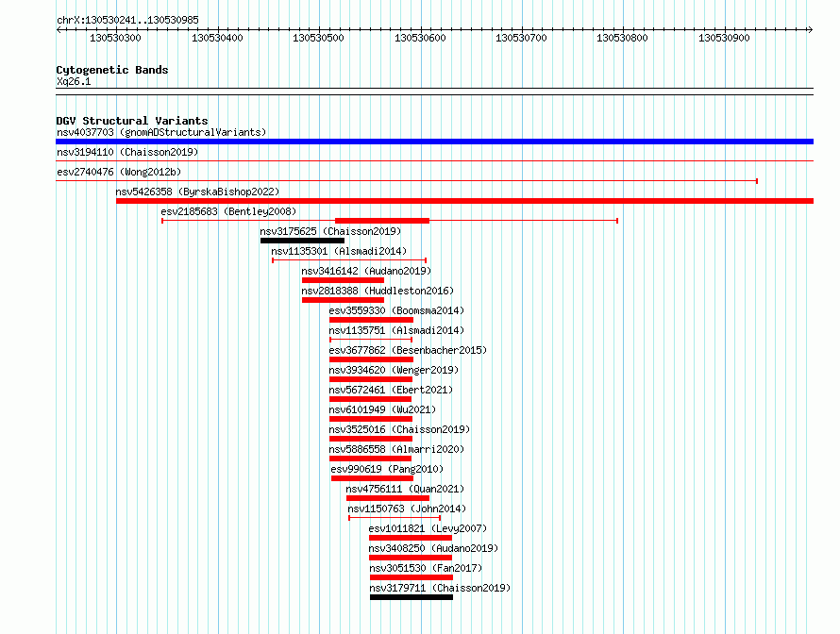The height and width of the screenshot is (634, 840).
Task: Open nsv1150763 (John2014) variant
Action: (407, 509)
